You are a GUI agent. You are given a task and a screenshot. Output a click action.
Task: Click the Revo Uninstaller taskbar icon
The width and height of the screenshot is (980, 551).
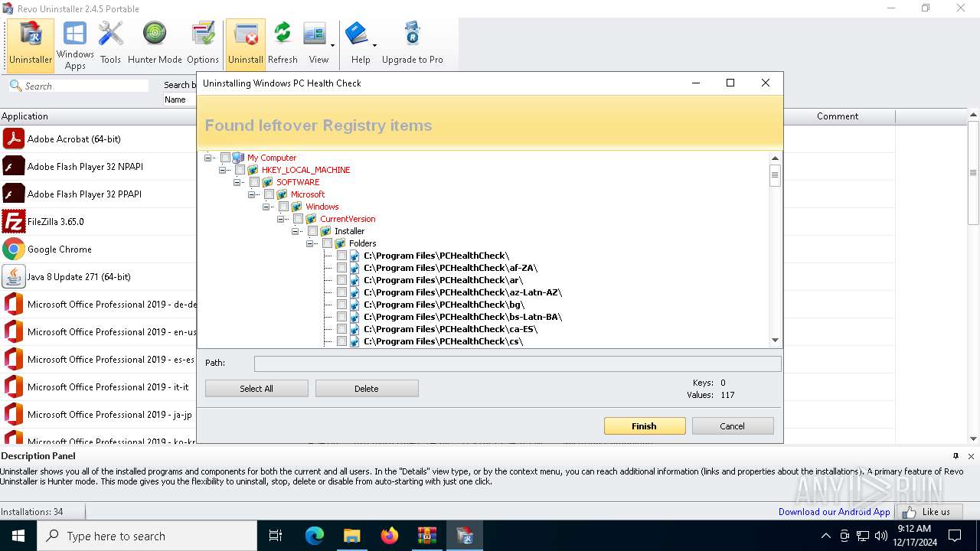tap(465, 536)
